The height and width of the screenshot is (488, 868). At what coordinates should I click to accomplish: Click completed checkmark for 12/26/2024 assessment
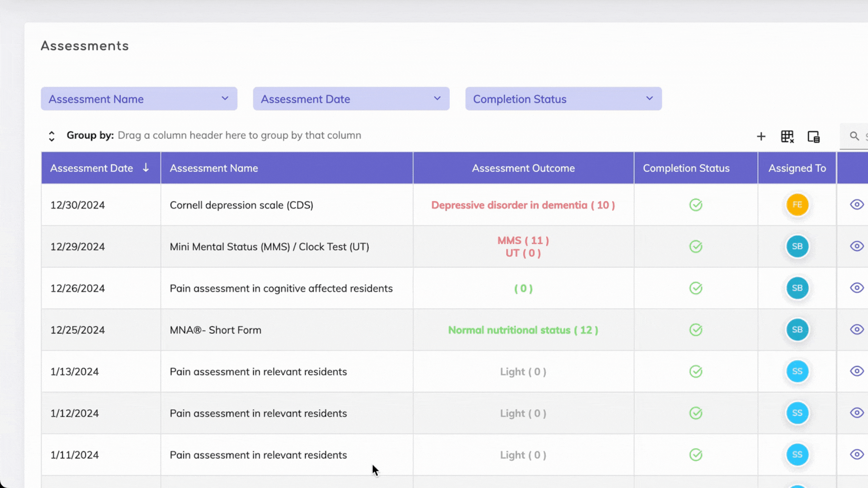(x=696, y=288)
